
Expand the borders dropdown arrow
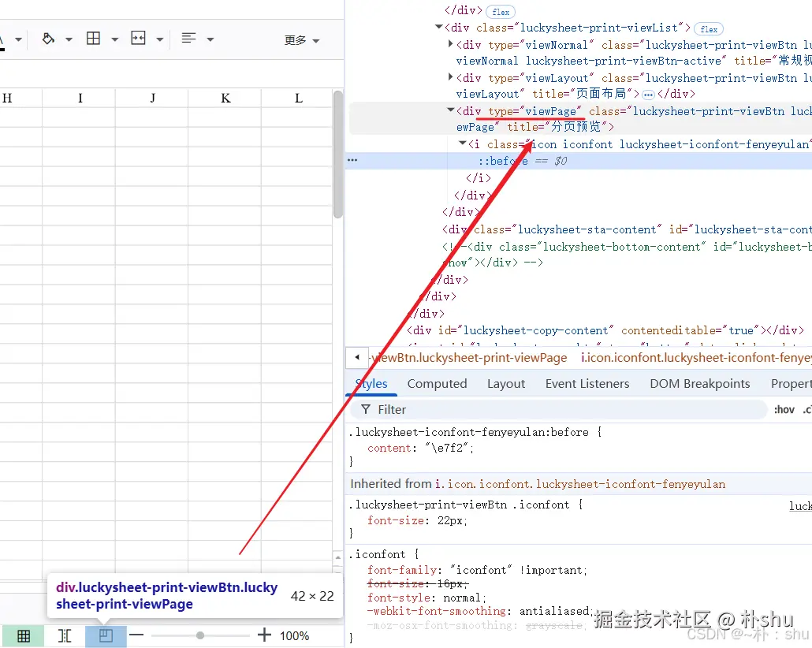[115, 39]
